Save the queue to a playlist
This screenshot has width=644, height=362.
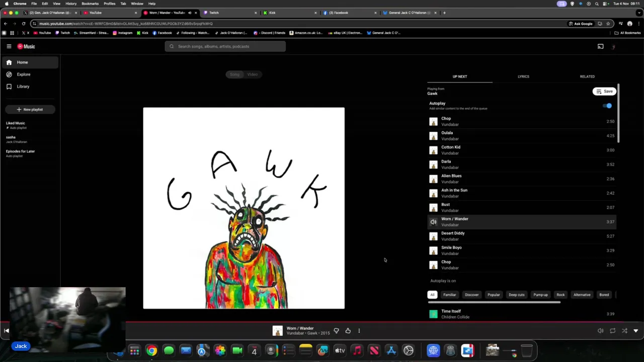point(604,92)
